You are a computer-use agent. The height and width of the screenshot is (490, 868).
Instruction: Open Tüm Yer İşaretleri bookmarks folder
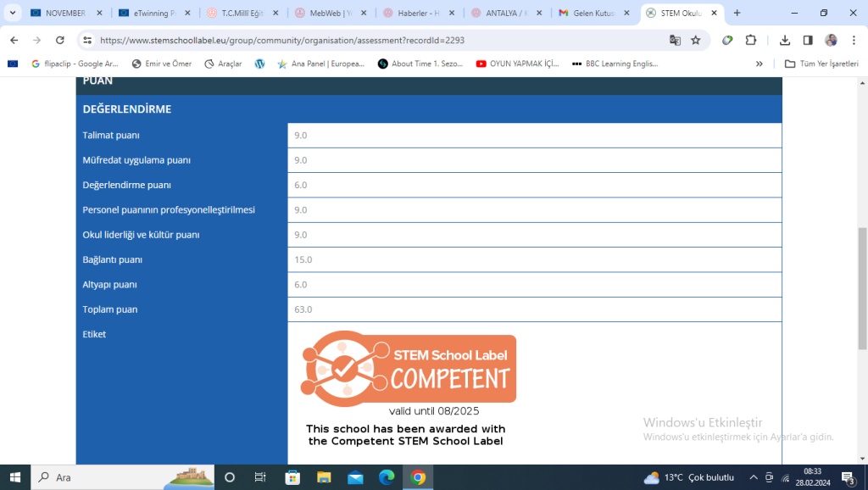pyautogui.click(x=821, y=64)
